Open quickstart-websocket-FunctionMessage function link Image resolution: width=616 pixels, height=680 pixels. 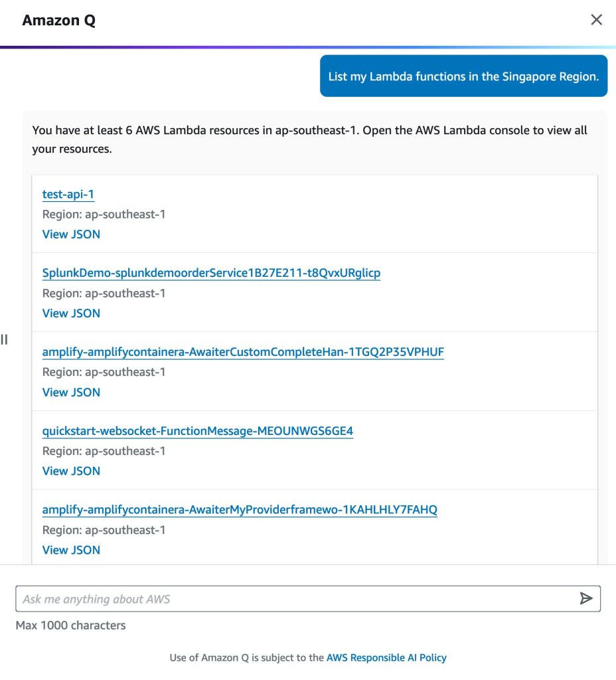click(198, 431)
